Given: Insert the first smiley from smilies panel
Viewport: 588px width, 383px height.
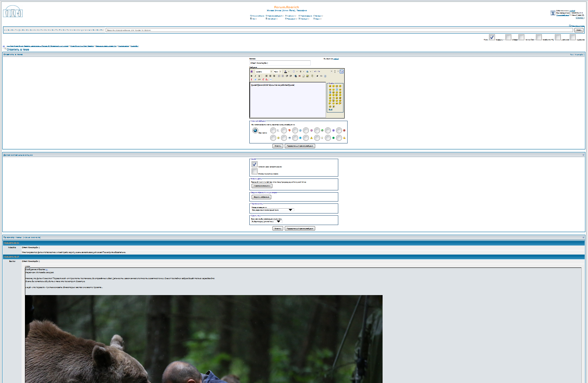Looking at the screenshot, I should [x=330, y=86].
